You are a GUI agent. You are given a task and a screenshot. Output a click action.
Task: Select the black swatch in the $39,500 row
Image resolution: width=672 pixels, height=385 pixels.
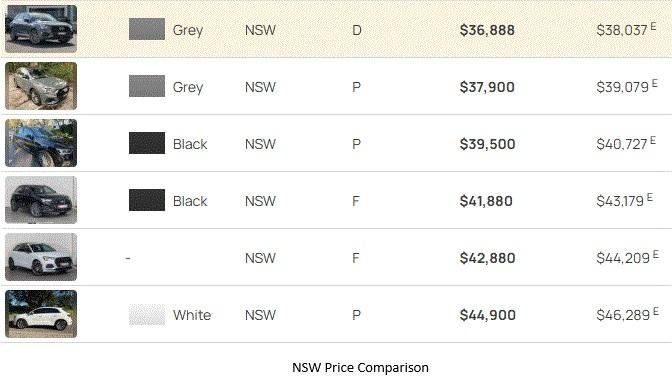pyautogui.click(x=147, y=143)
